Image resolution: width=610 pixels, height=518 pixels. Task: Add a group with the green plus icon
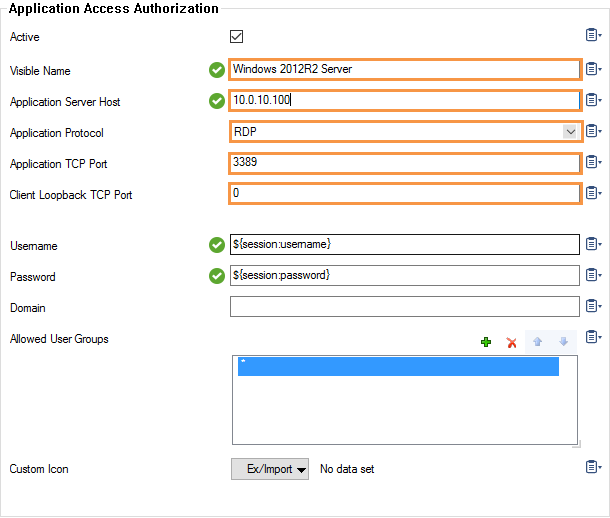point(486,342)
